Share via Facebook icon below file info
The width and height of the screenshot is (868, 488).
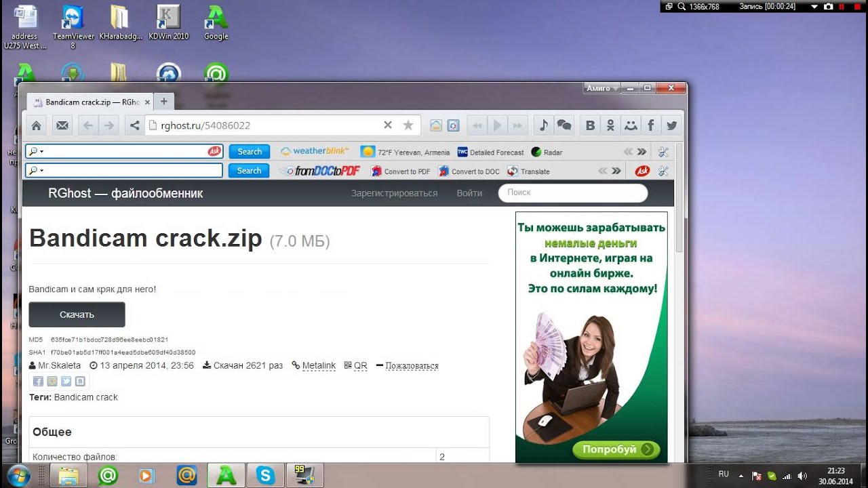(x=39, y=382)
